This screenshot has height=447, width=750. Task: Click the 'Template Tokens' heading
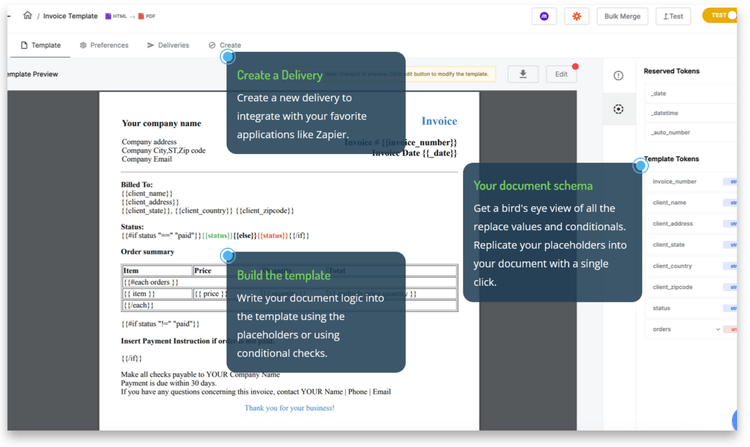671,159
